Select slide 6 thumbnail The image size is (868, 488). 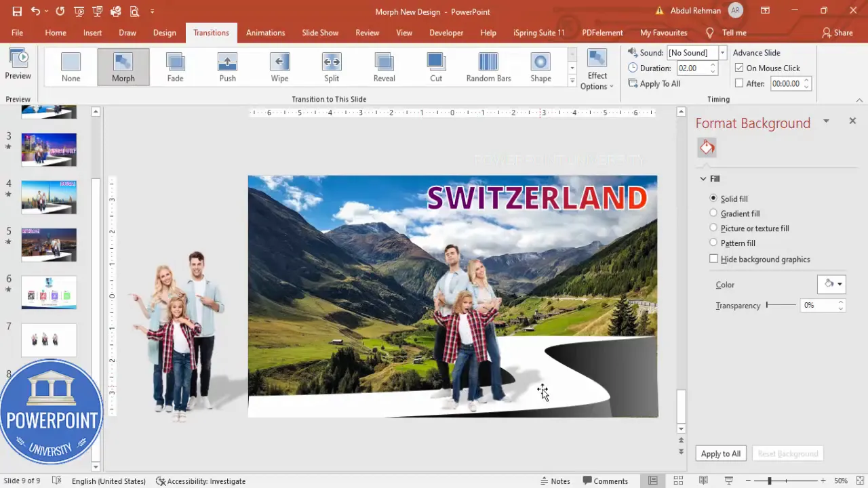(49, 292)
